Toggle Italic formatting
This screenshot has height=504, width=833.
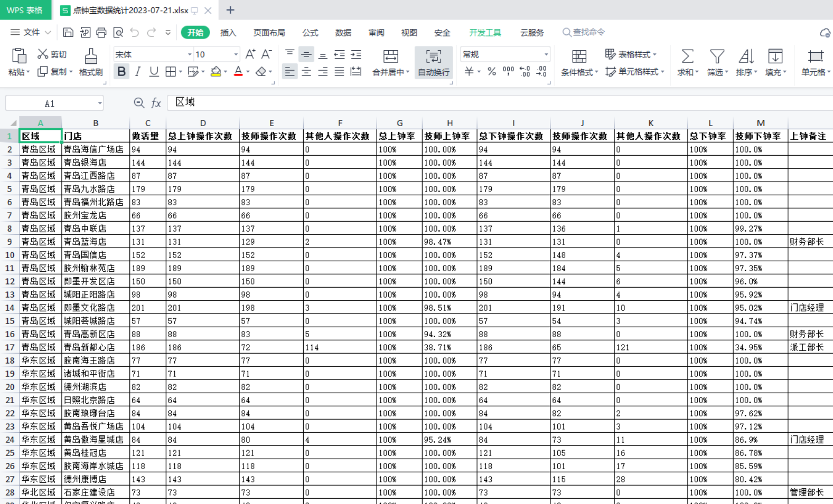pos(138,72)
